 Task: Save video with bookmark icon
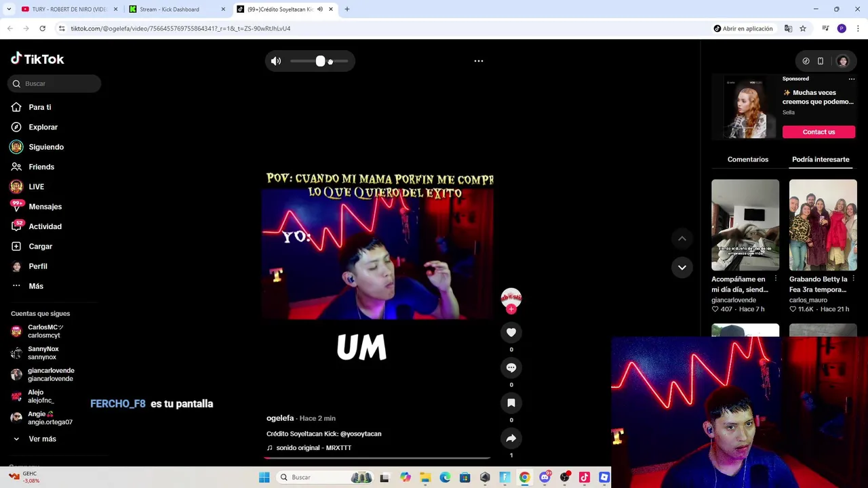pyautogui.click(x=511, y=403)
